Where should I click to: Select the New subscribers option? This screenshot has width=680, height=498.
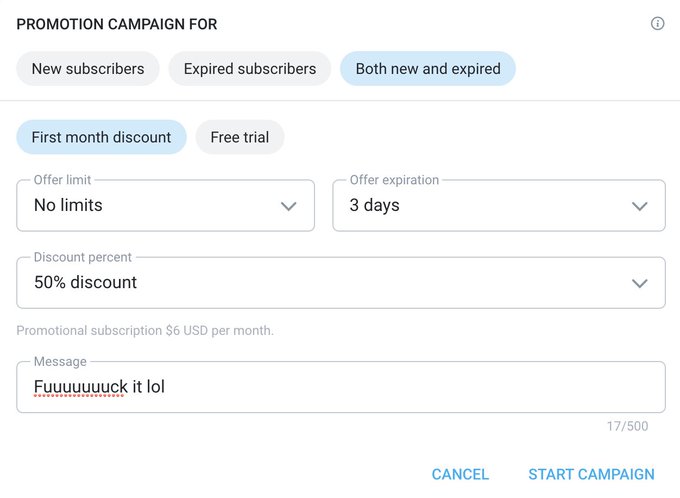pos(88,69)
